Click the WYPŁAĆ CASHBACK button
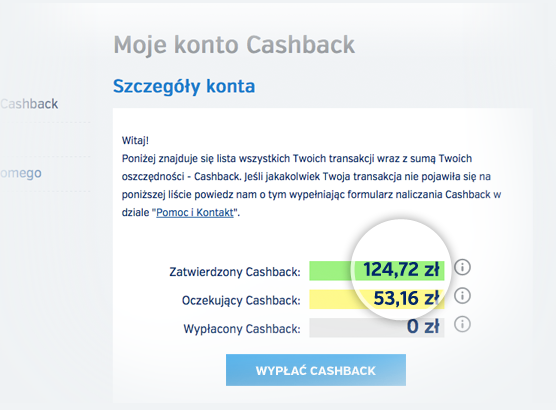The height and width of the screenshot is (410, 556). coord(316,370)
